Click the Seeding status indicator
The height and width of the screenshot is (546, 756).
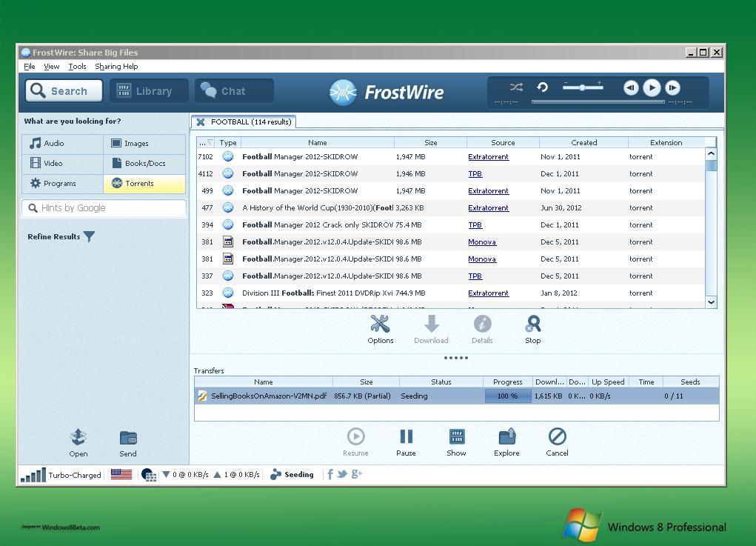pos(292,475)
